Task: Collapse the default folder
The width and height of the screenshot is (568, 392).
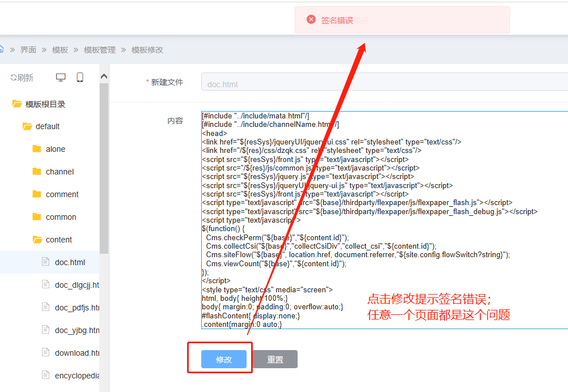Action: coord(48,126)
